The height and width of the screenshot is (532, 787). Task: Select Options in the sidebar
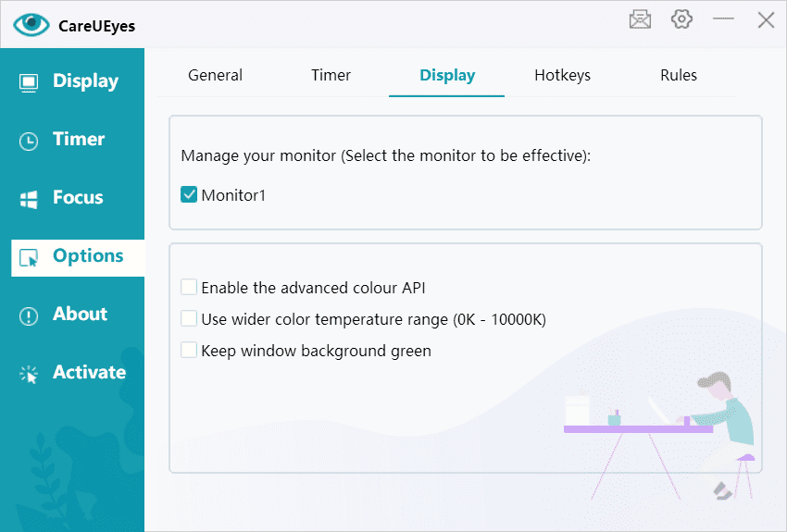[x=88, y=256]
